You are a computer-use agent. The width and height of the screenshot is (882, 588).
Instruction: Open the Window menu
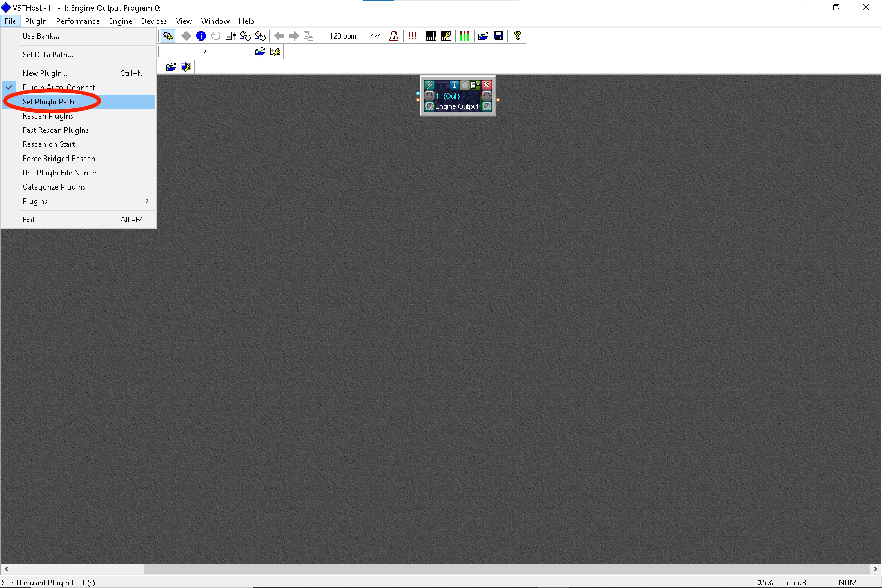click(x=215, y=21)
